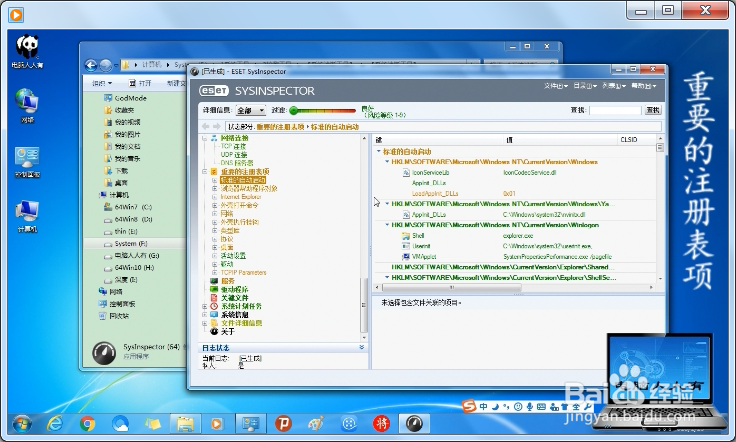The height and width of the screenshot is (442, 736).
Task: Collapse the 日志状态 panel chevron
Action: click(x=361, y=347)
